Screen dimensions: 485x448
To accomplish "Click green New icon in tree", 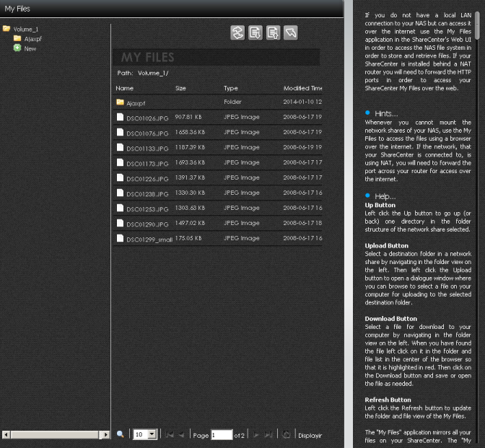I will pyautogui.click(x=17, y=48).
